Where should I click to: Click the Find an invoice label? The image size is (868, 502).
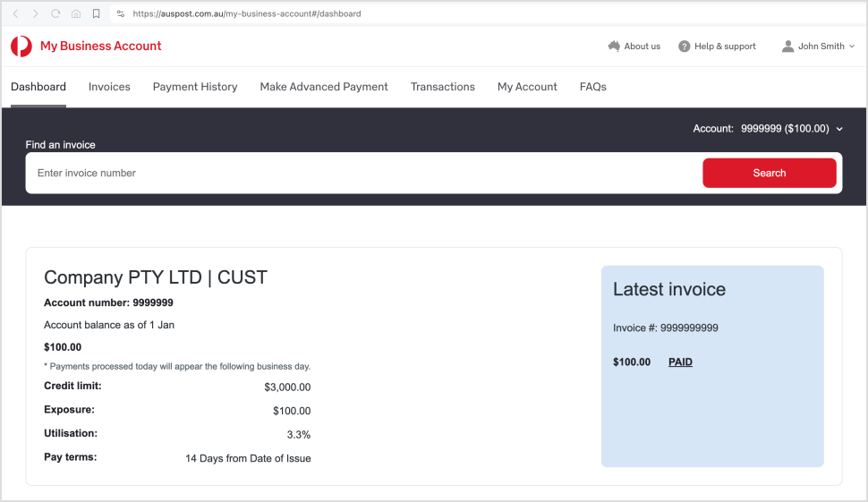pyautogui.click(x=60, y=145)
